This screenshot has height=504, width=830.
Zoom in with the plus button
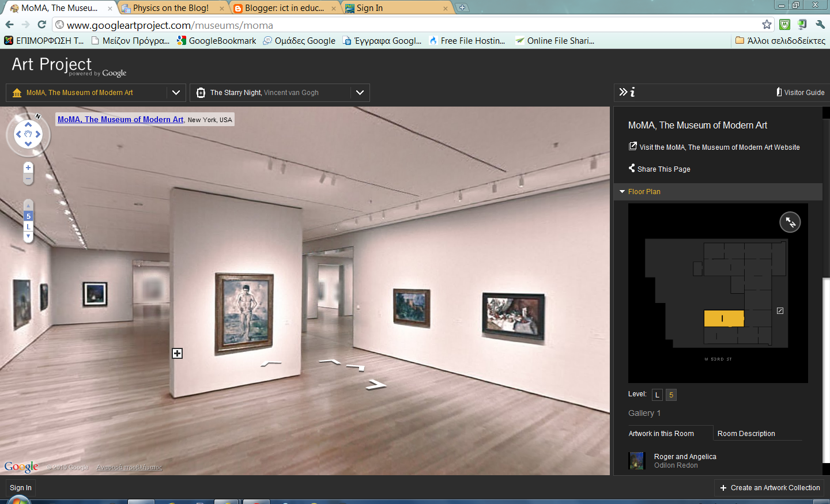click(x=28, y=168)
